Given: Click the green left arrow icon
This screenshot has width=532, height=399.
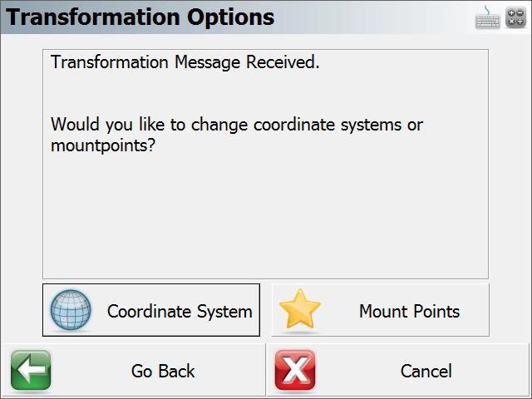Looking at the screenshot, I should coord(31,370).
